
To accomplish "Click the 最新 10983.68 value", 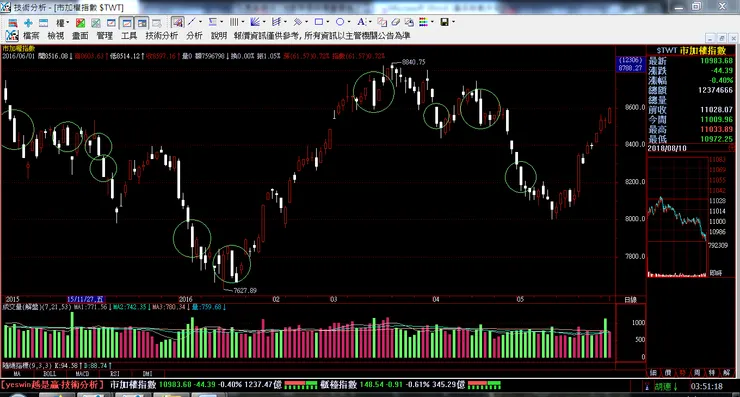I will (716, 61).
